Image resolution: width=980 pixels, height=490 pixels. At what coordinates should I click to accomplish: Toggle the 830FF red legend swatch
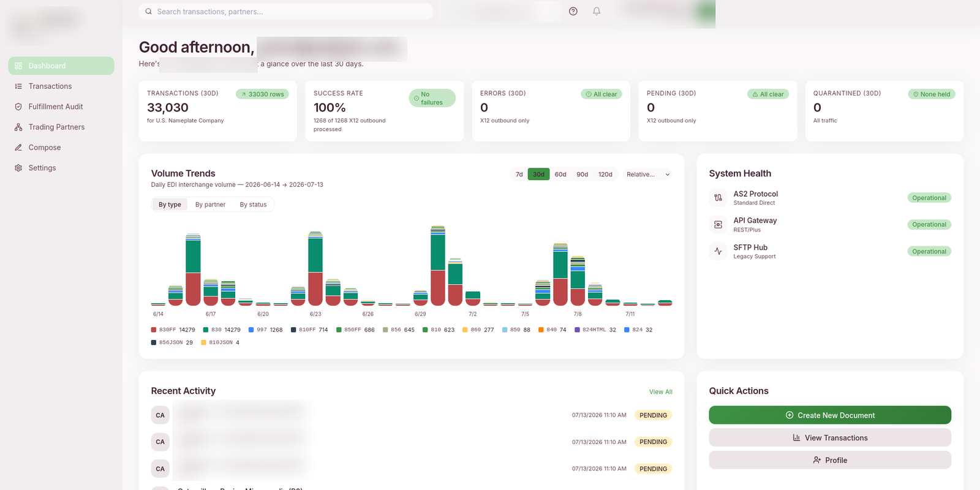[x=154, y=330]
